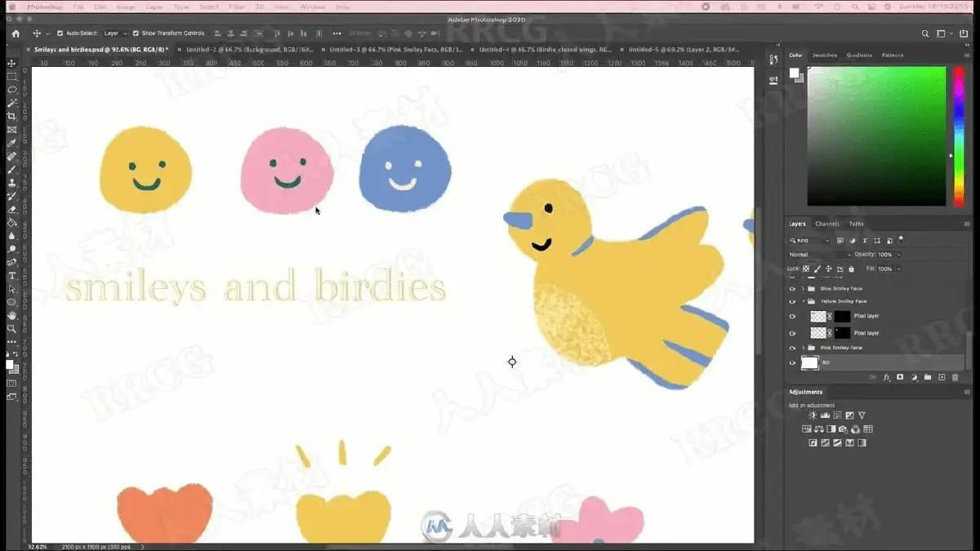Open the Normal blend mode dropdown

(x=819, y=255)
